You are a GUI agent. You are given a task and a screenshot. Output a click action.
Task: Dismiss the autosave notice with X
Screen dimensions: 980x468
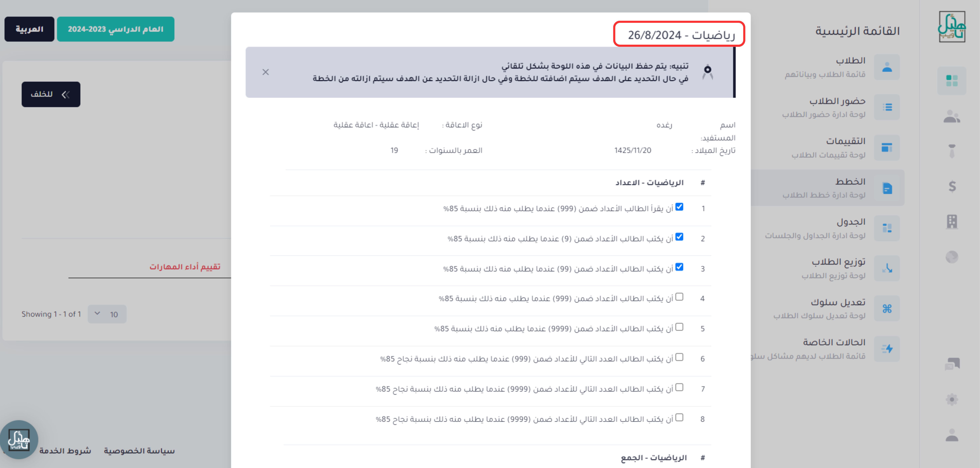point(266,72)
